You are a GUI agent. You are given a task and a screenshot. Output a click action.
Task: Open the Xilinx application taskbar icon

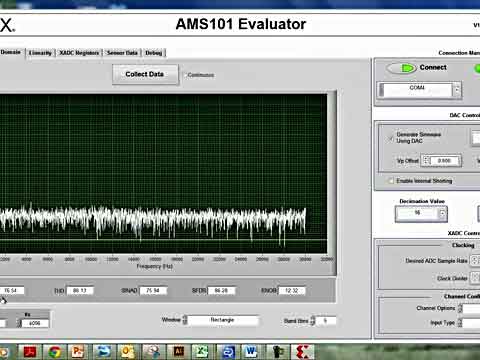click(302, 352)
